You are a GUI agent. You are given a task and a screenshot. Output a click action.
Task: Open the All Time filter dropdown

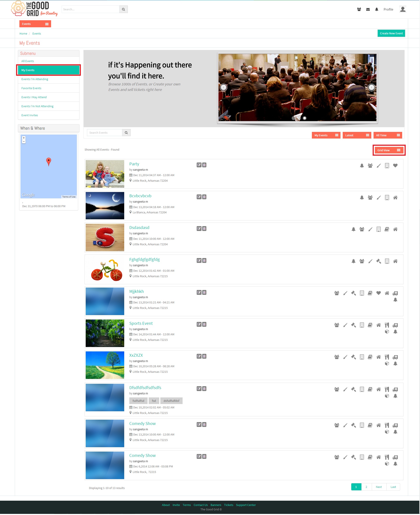(x=388, y=135)
